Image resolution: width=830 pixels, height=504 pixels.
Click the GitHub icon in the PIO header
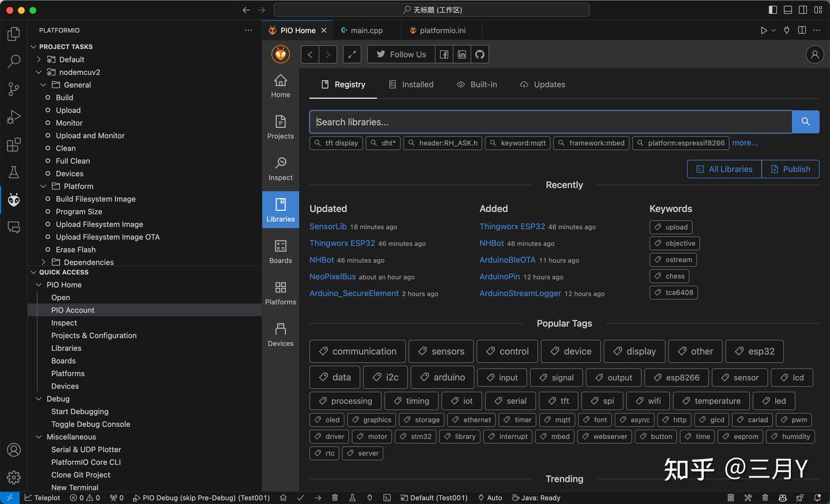pyautogui.click(x=480, y=54)
